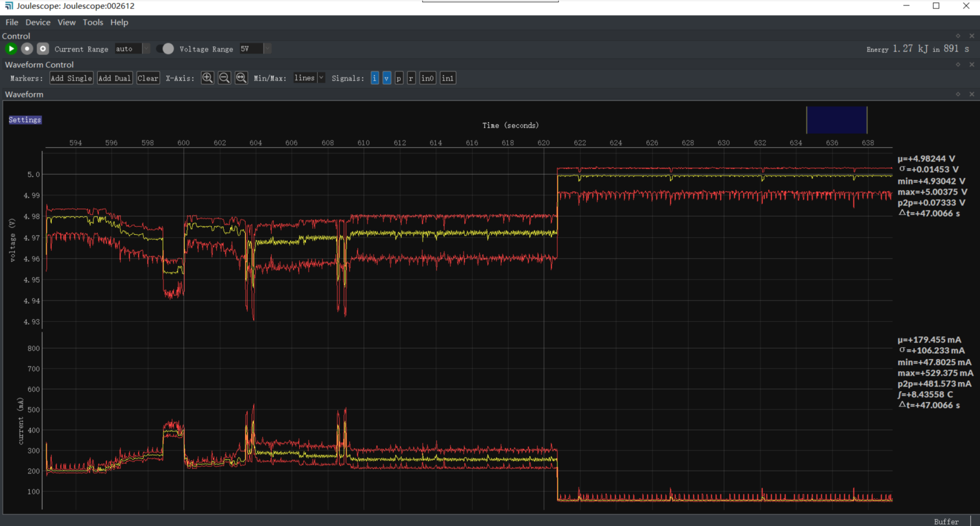Image resolution: width=980 pixels, height=526 pixels.
Task: Open the Device menu
Action: (38, 22)
